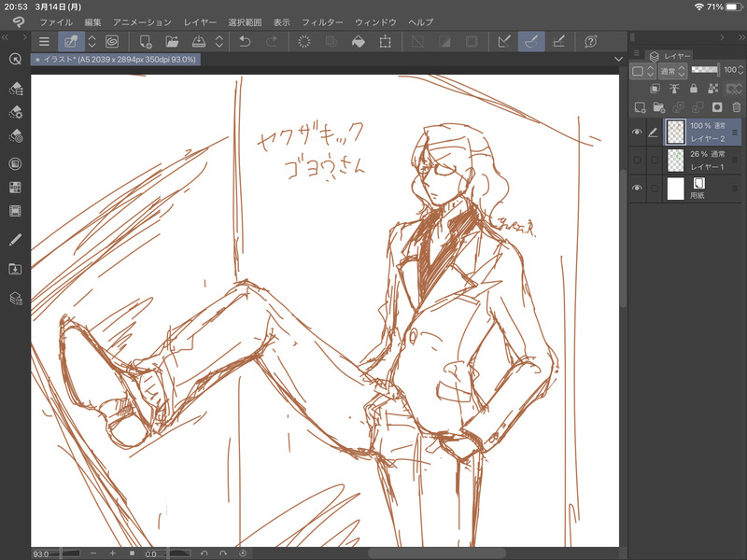Select the pen tool icon in the left sidebar

tap(15, 240)
